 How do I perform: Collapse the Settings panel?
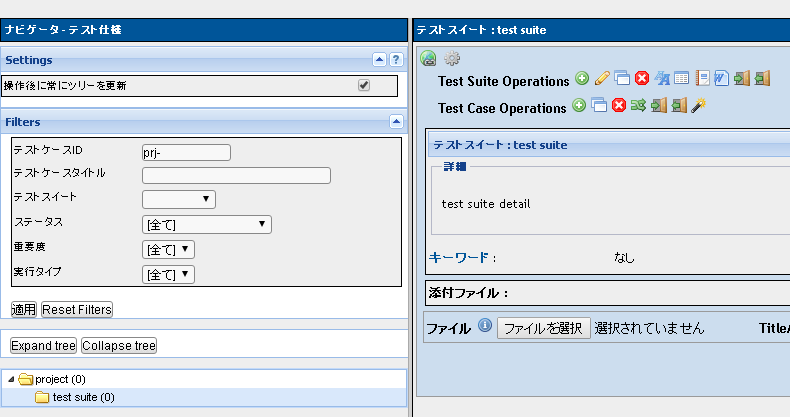coord(379,59)
